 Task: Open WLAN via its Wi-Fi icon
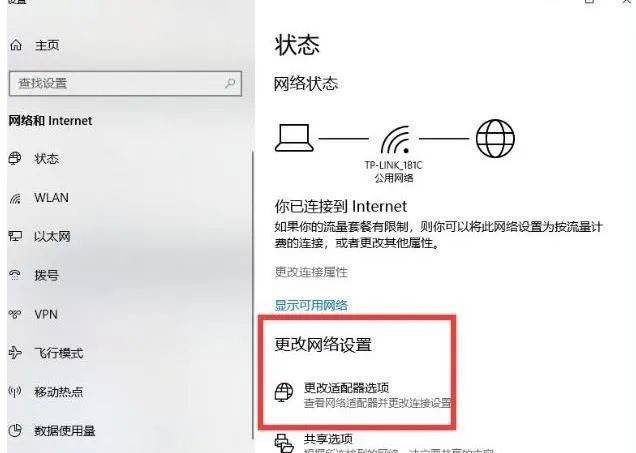coord(15,198)
